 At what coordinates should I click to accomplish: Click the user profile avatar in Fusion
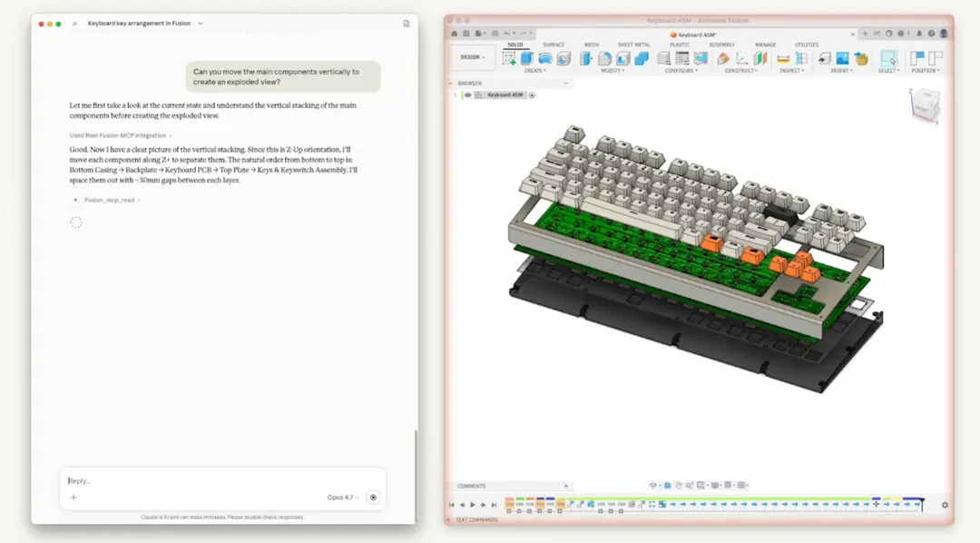click(944, 34)
